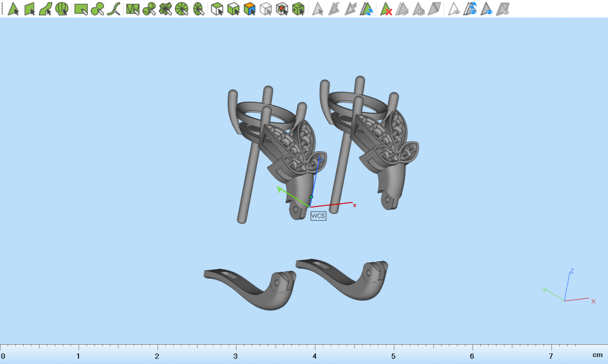Select the grey wireframe cube icon
This screenshot has height=364, width=608.
click(x=265, y=9)
